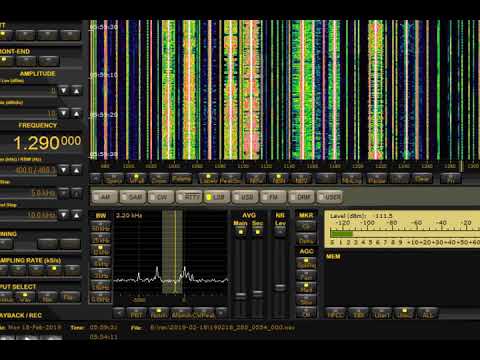Turn AGC Off

pos(306,313)
